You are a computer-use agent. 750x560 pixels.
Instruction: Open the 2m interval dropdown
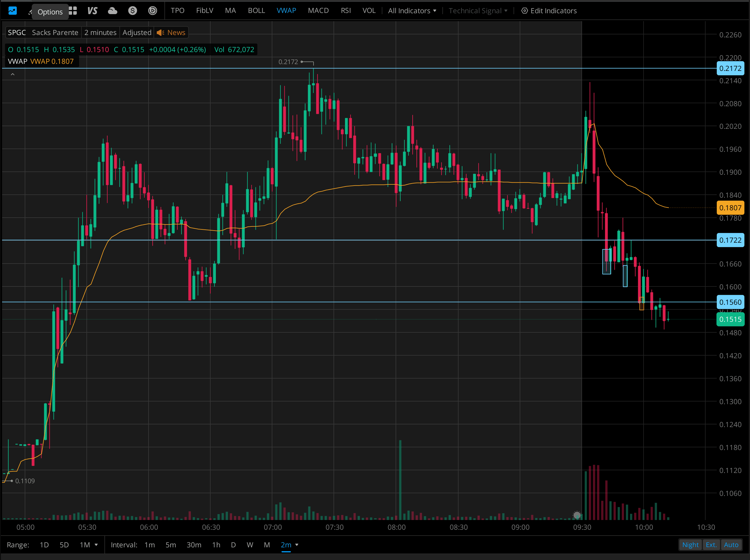[x=297, y=545]
